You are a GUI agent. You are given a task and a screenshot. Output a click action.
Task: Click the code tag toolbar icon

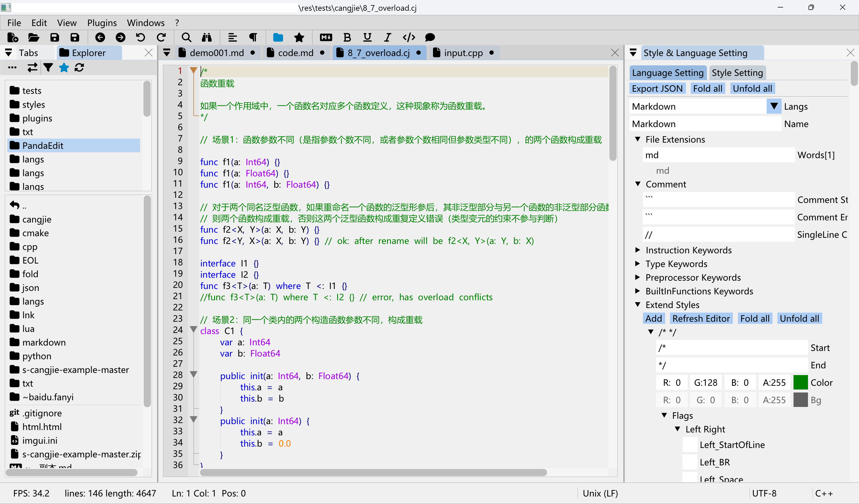coord(408,38)
